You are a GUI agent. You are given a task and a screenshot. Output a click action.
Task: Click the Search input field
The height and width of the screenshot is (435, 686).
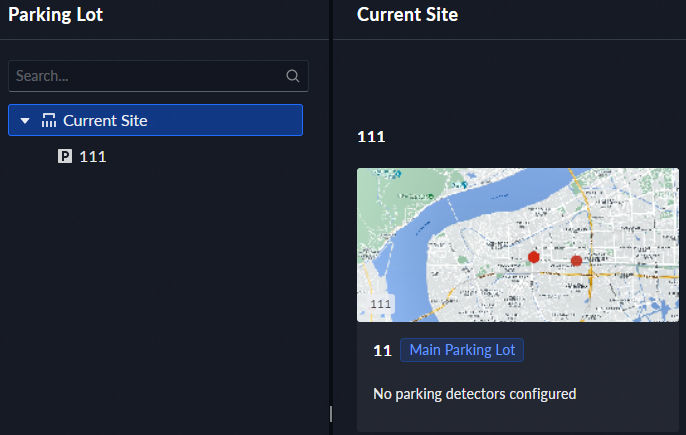pyautogui.click(x=145, y=76)
